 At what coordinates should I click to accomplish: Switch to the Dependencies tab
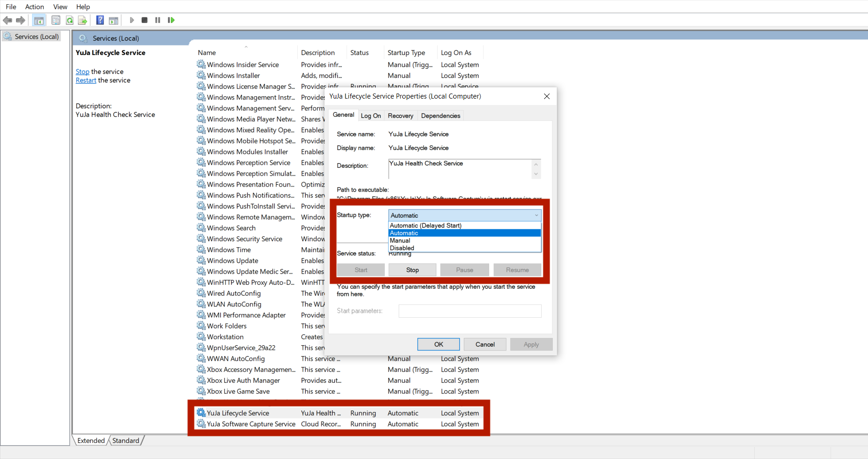440,116
